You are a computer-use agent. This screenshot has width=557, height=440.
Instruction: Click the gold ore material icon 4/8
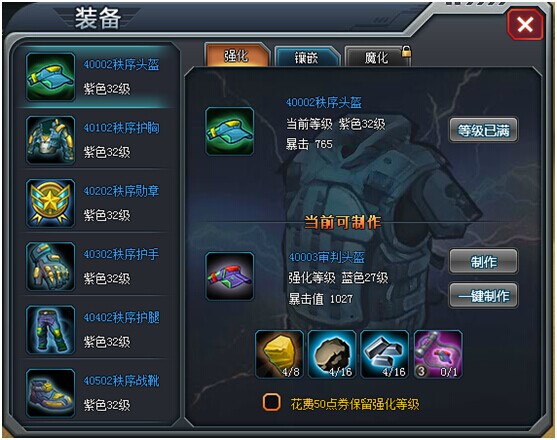(x=280, y=354)
